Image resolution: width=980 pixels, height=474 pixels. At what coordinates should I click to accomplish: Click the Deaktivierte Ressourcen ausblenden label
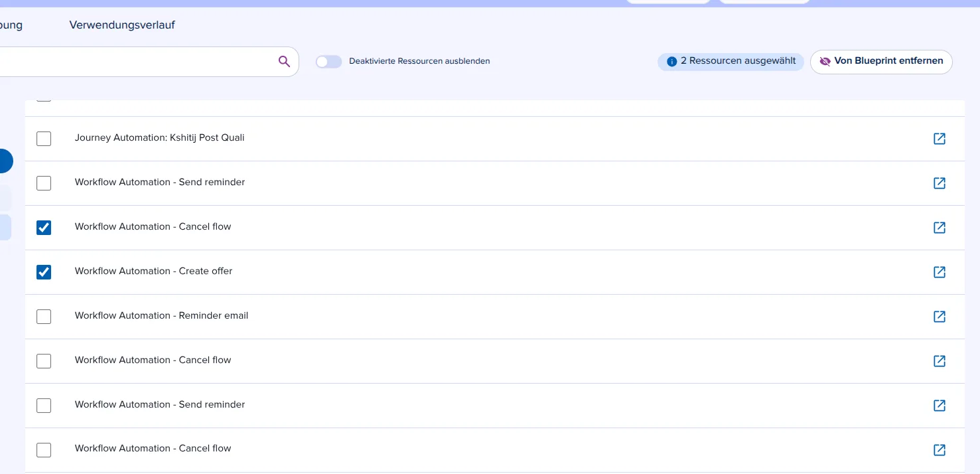[419, 61]
